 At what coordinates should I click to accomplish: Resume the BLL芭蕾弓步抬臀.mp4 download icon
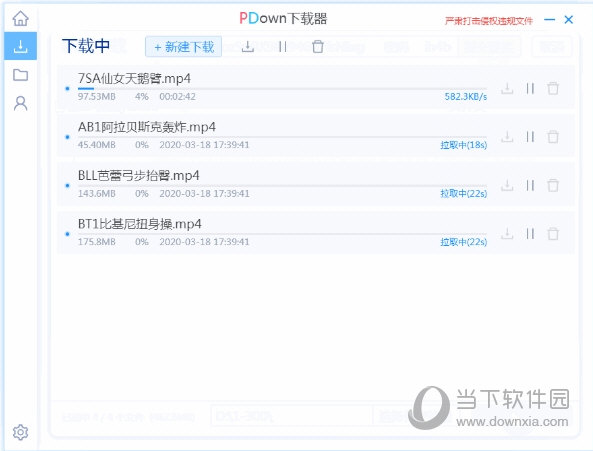click(x=507, y=185)
